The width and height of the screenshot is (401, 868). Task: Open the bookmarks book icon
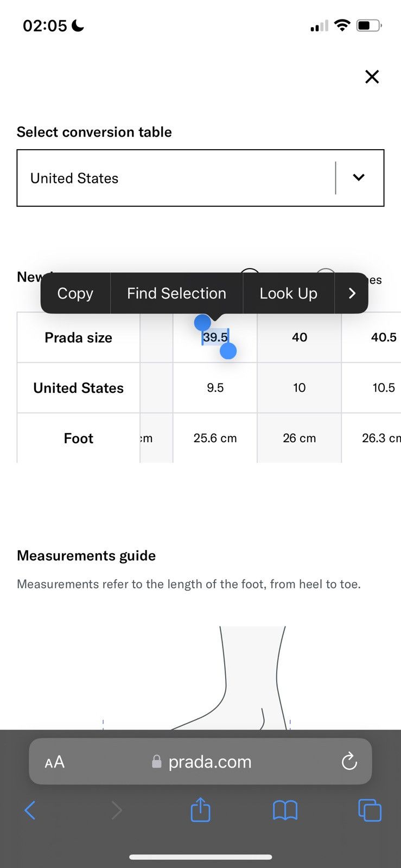pyautogui.click(x=285, y=810)
